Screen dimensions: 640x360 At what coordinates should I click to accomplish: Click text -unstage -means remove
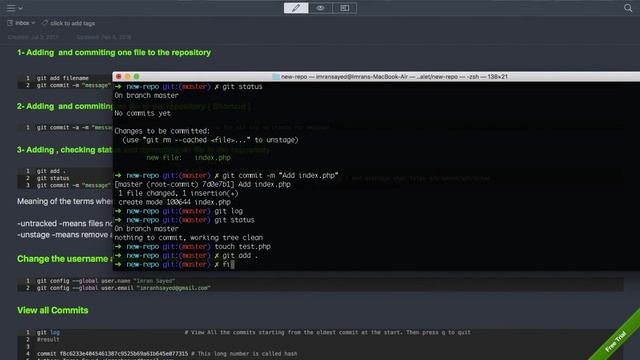click(64, 235)
